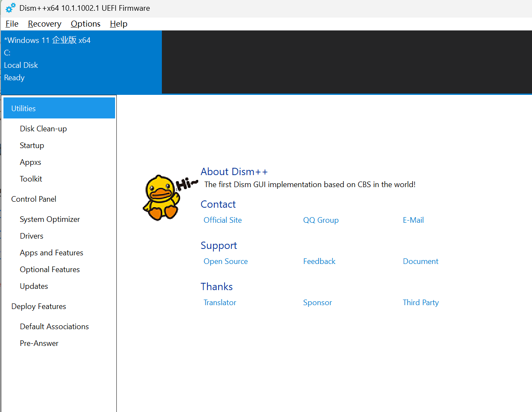The width and height of the screenshot is (532, 412).
Task: Open the Toolkit section
Action: point(30,179)
